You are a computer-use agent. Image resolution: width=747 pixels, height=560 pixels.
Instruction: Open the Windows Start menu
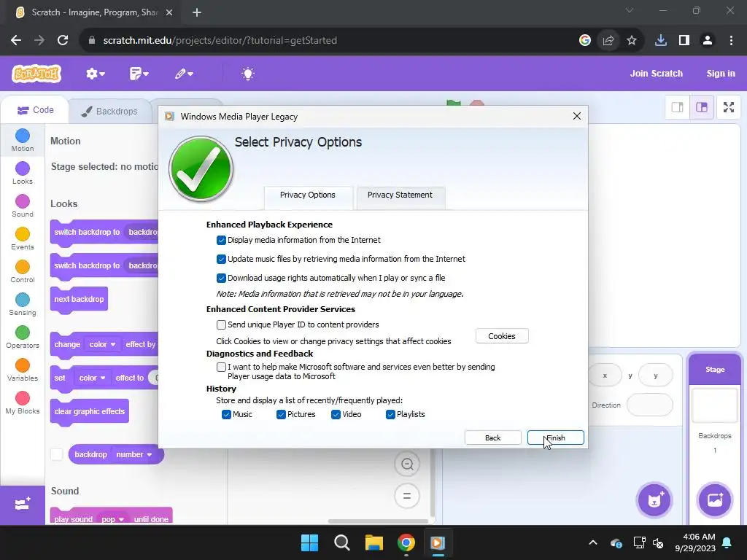pyautogui.click(x=309, y=542)
